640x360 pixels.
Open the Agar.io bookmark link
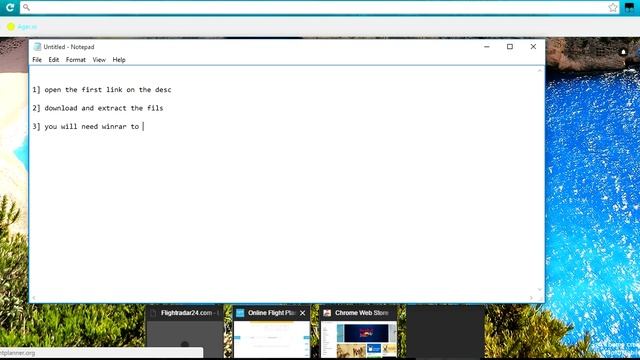pyautogui.click(x=27, y=27)
